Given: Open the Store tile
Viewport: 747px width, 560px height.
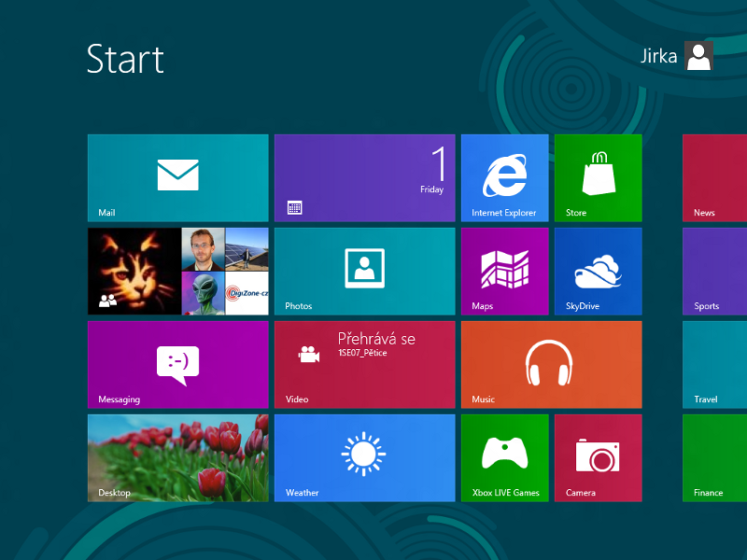Looking at the screenshot, I should 598,177.
